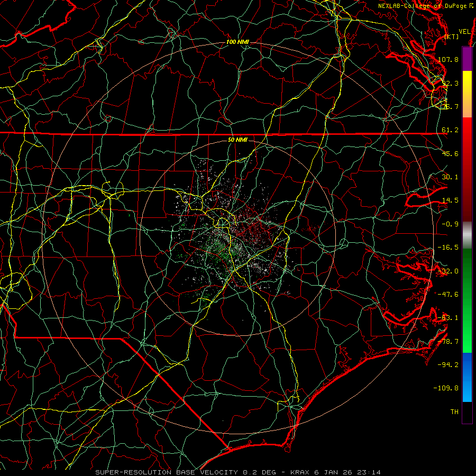Select the -0.9 velocity scale value
The height and width of the screenshot is (476, 476).
[450, 224]
